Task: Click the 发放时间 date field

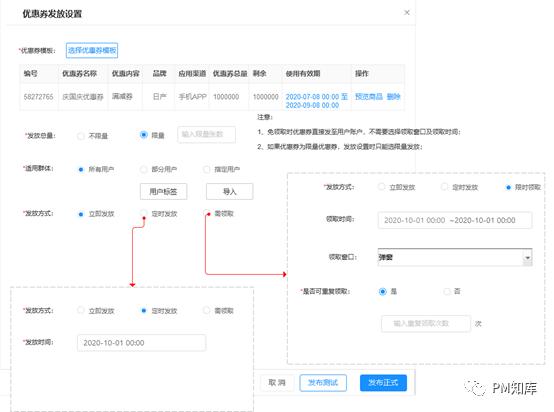Action: [x=141, y=343]
